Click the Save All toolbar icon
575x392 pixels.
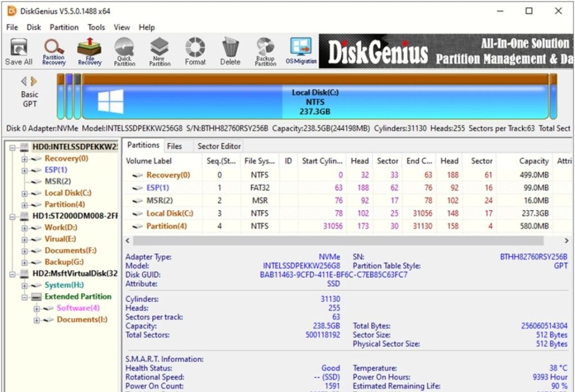pyautogui.click(x=19, y=51)
